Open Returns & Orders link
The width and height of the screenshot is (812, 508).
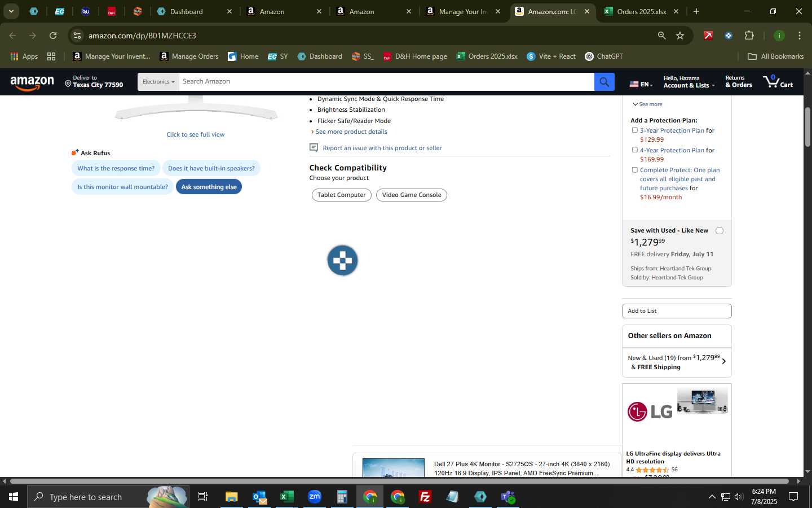click(x=739, y=82)
